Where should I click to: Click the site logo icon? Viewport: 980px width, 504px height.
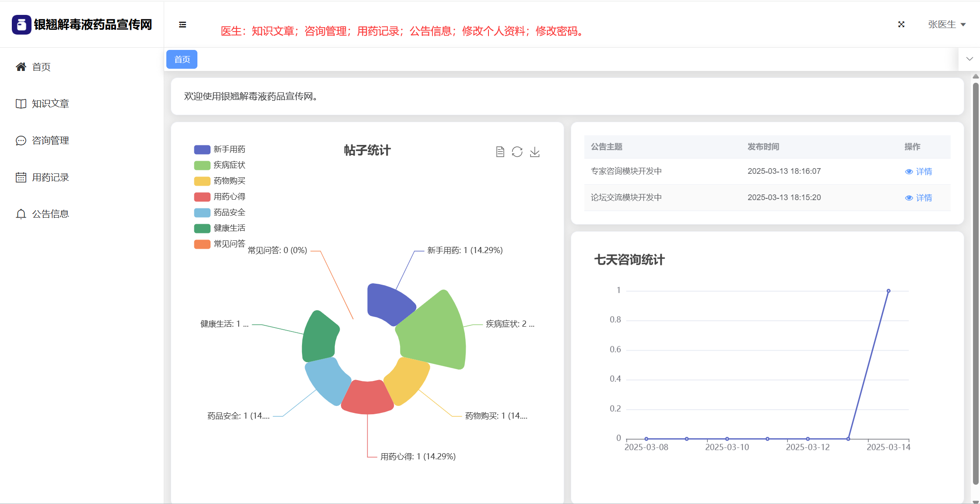pos(21,25)
